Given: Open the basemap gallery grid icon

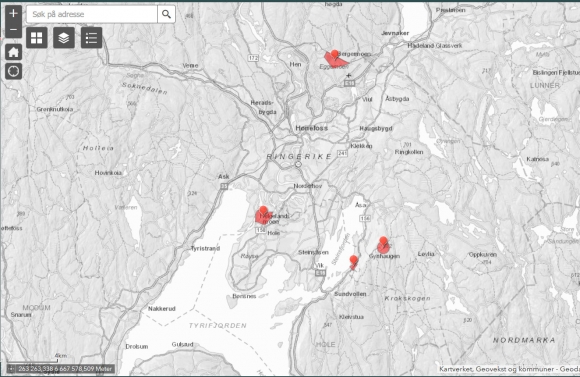Looking at the screenshot, I should [37, 38].
